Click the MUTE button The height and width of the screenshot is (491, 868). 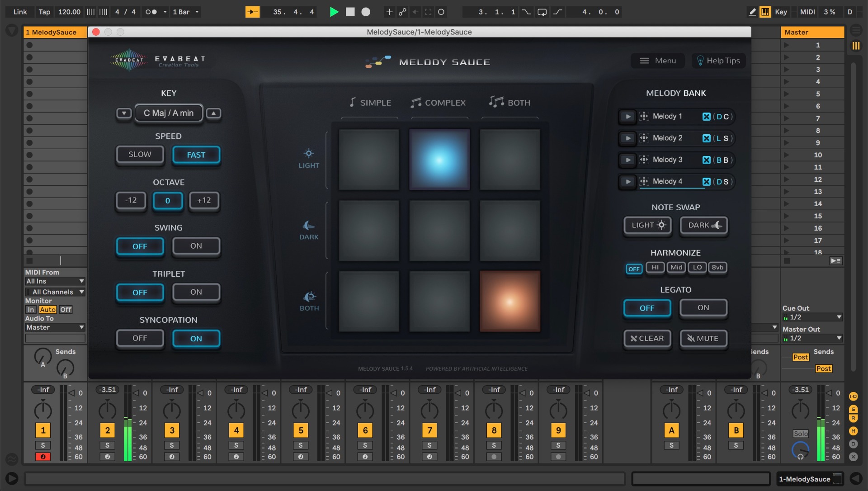pyautogui.click(x=703, y=339)
